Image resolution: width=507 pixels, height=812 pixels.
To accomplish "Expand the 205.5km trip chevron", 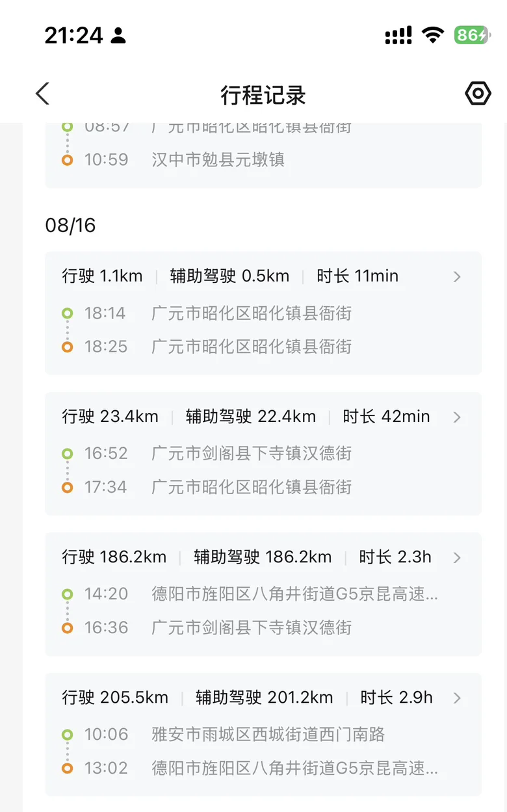I will 457,698.
